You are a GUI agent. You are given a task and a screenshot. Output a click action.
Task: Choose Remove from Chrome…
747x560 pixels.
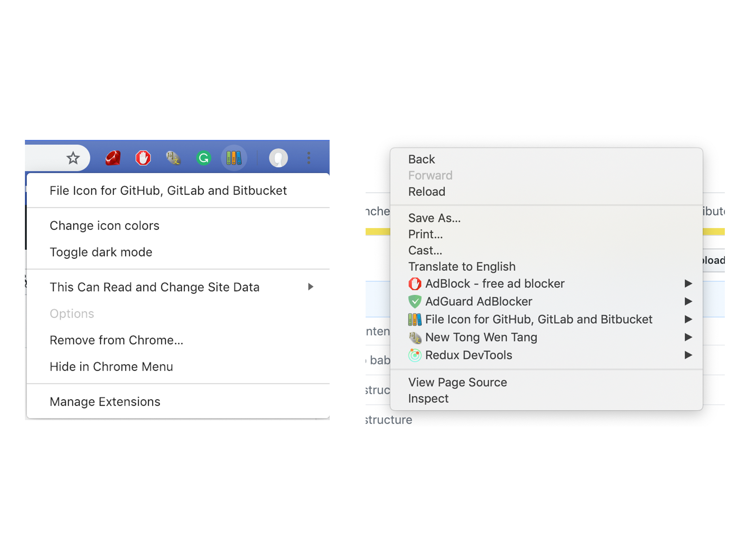[x=116, y=340]
